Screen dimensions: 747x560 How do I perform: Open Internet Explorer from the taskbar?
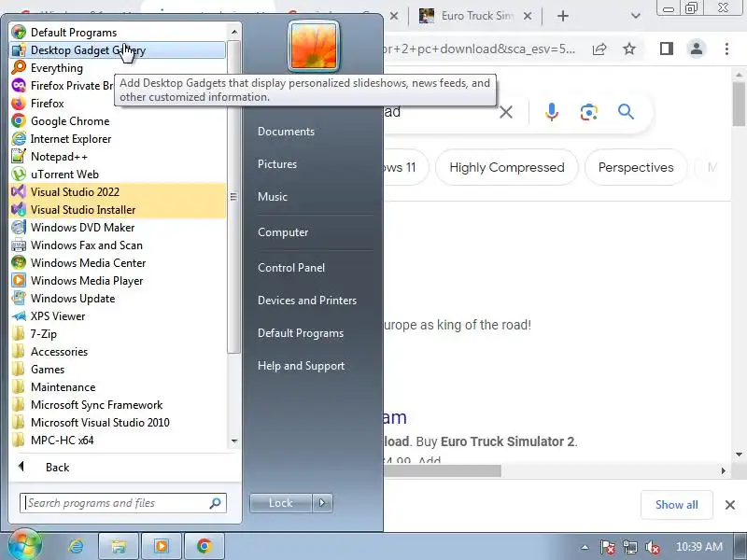click(x=77, y=546)
